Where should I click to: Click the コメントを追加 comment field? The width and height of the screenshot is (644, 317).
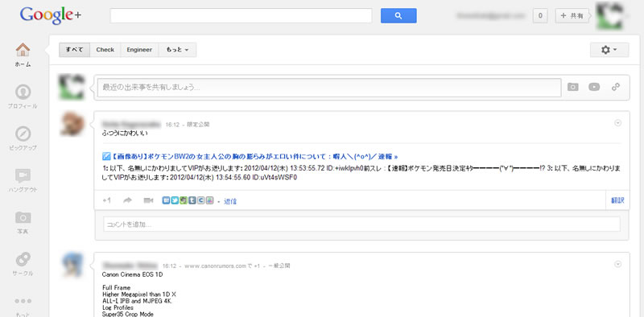click(361, 224)
